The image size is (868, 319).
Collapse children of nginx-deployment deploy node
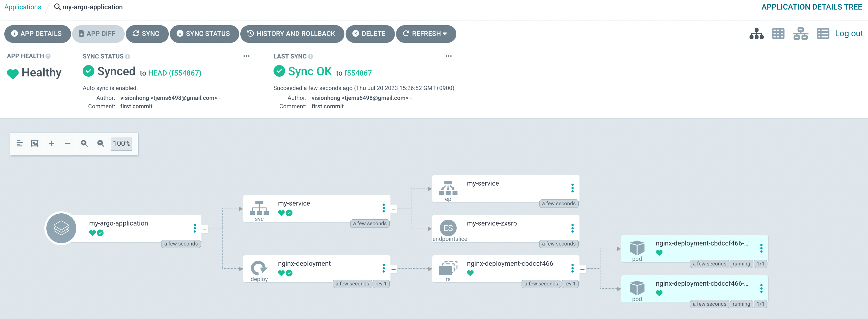pos(393,269)
